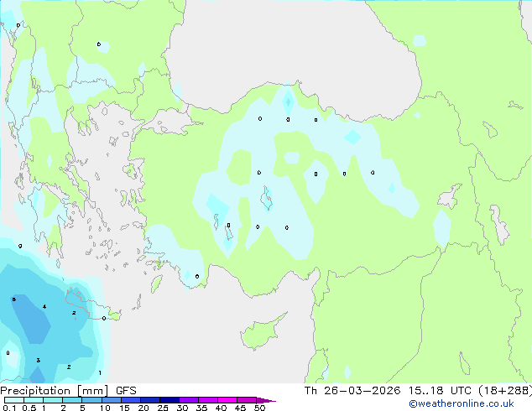Click the '15..18 UTC' time range text
The width and height of the screenshot is (532, 411).
point(440,391)
